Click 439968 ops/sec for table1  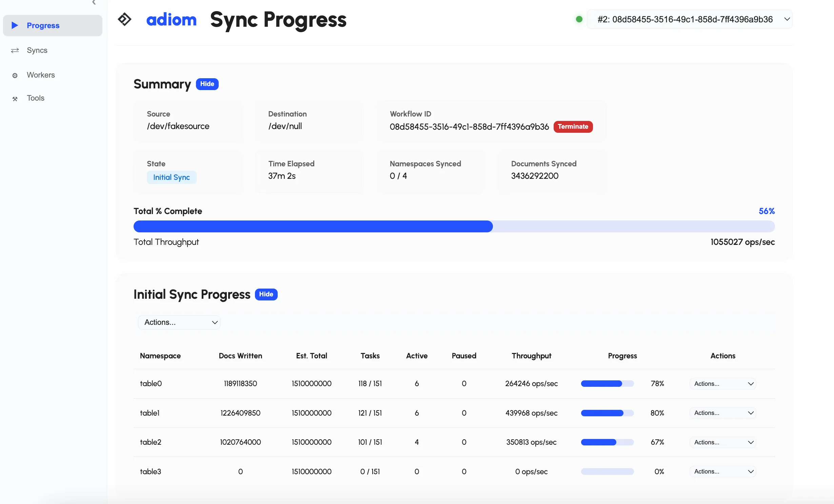click(531, 413)
